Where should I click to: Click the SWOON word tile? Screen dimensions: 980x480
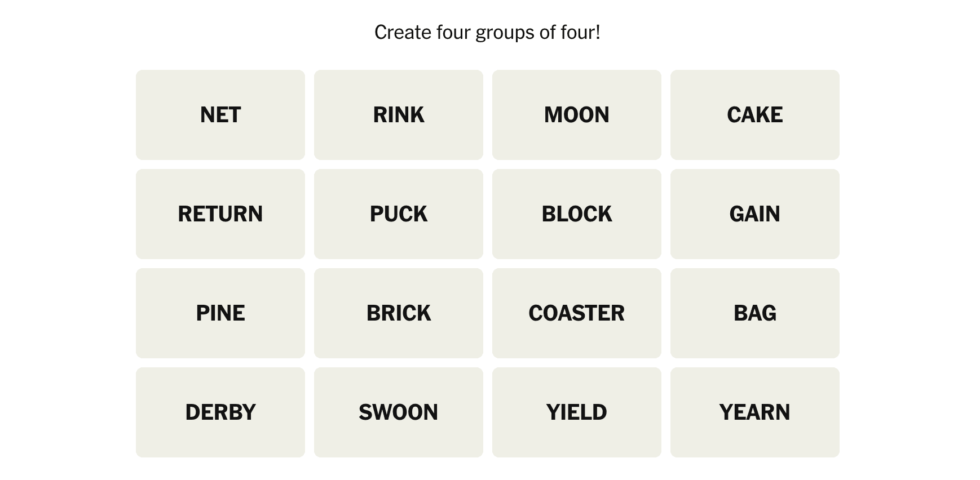(x=398, y=412)
